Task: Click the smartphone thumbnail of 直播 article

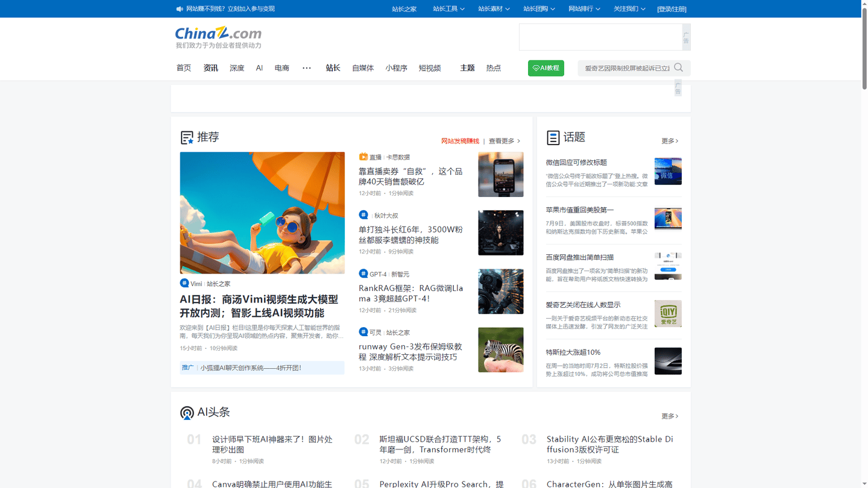Action: 501,175
